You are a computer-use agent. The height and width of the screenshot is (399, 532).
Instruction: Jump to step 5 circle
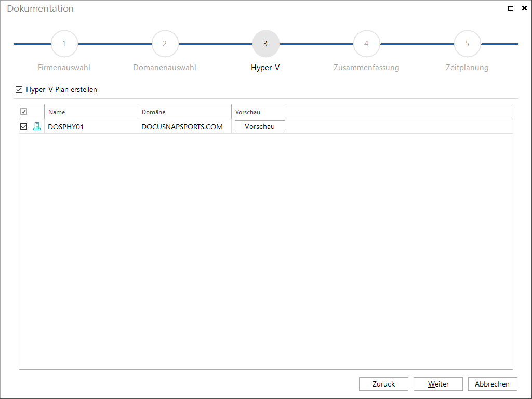pos(467,44)
